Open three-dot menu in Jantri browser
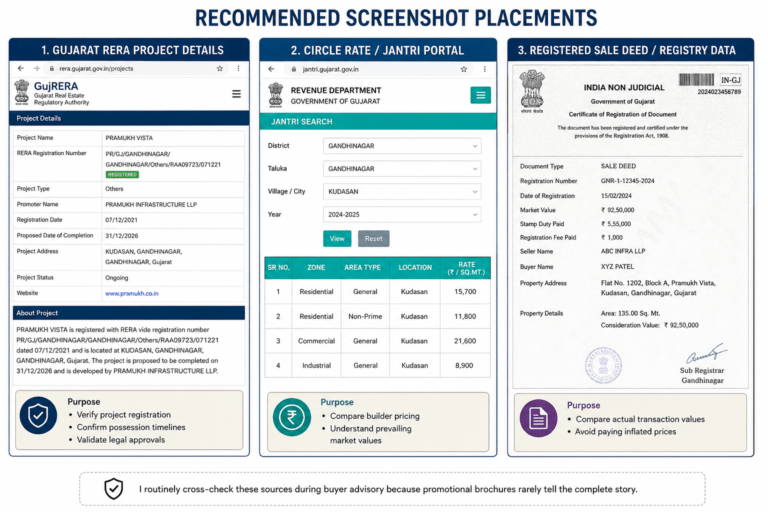This screenshot has width=768, height=512. coord(484,69)
